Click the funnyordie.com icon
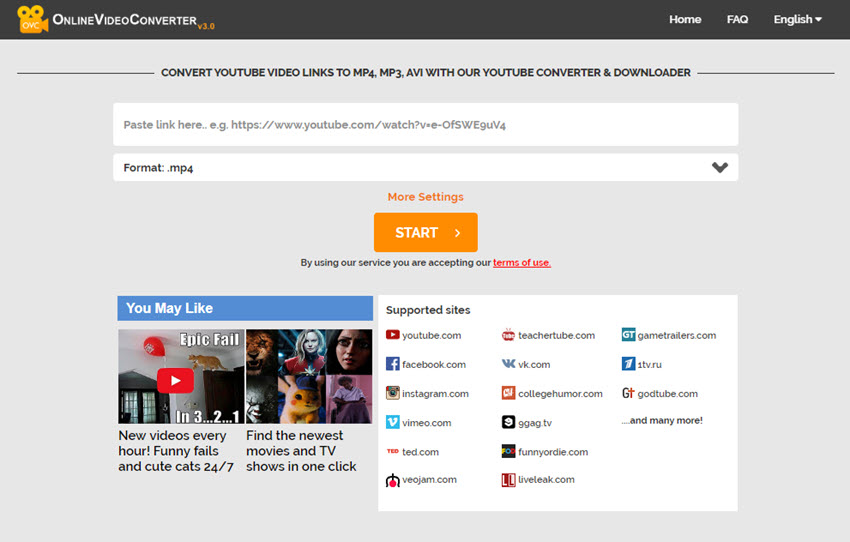 coord(508,451)
